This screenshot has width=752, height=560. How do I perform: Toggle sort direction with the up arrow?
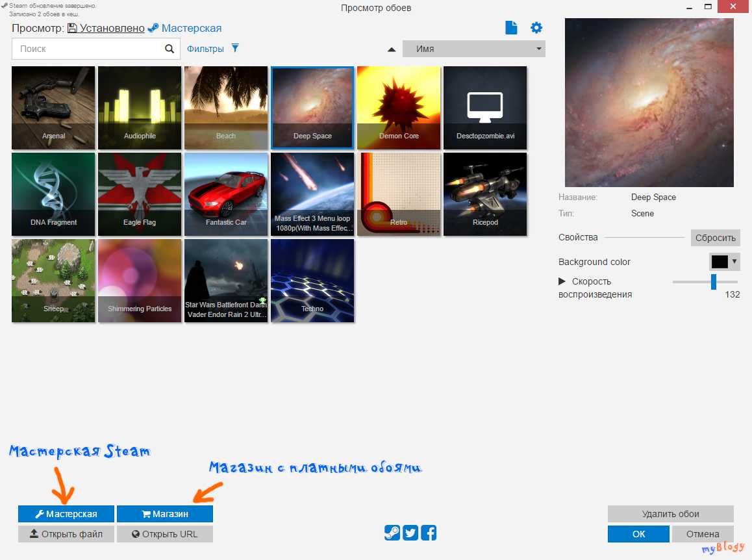point(392,49)
